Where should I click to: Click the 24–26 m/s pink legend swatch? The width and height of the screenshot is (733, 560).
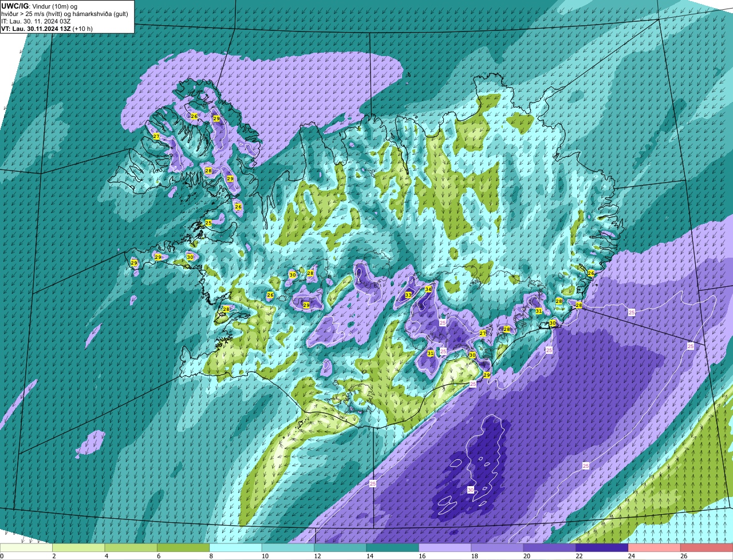tap(655, 547)
